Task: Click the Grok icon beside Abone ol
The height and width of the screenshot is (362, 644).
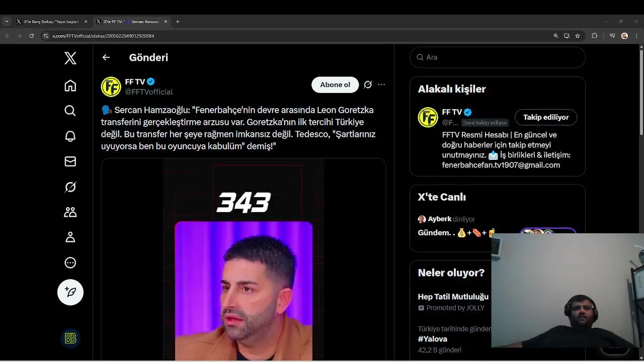Action: point(368,84)
